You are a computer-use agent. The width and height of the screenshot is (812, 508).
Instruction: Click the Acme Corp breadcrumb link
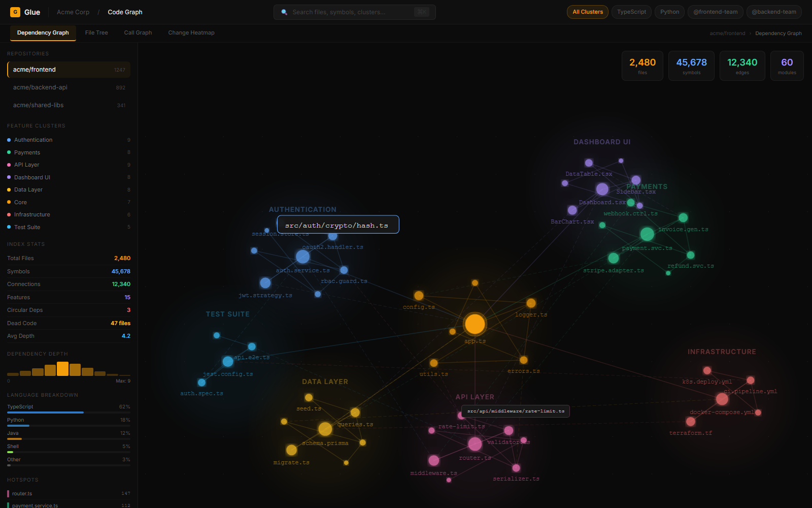coord(73,12)
